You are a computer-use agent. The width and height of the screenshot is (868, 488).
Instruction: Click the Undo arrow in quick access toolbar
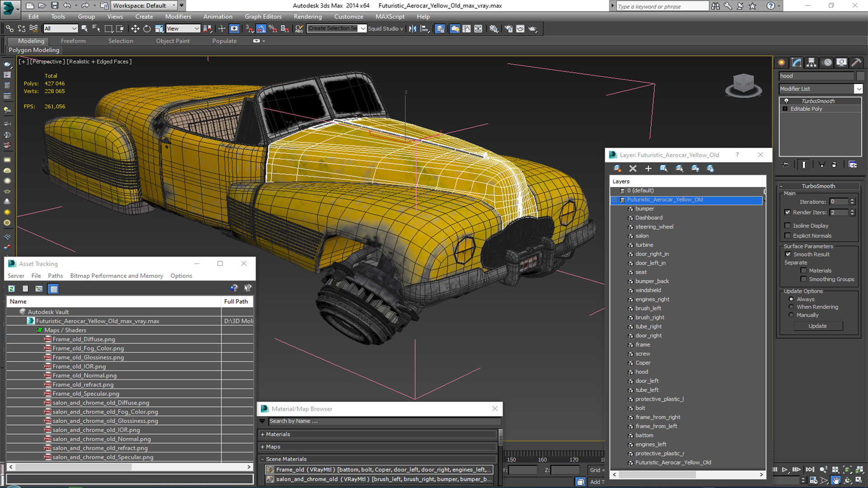67,5
